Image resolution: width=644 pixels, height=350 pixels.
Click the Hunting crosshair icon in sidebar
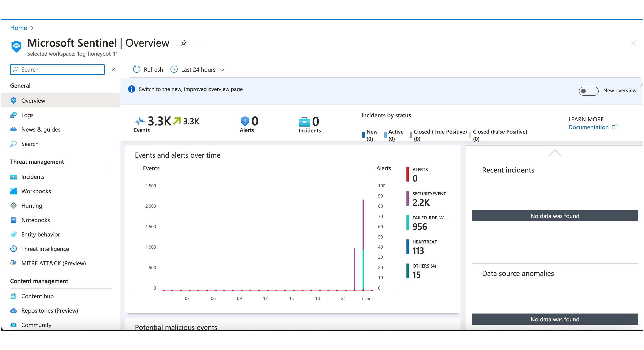click(14, 205)
